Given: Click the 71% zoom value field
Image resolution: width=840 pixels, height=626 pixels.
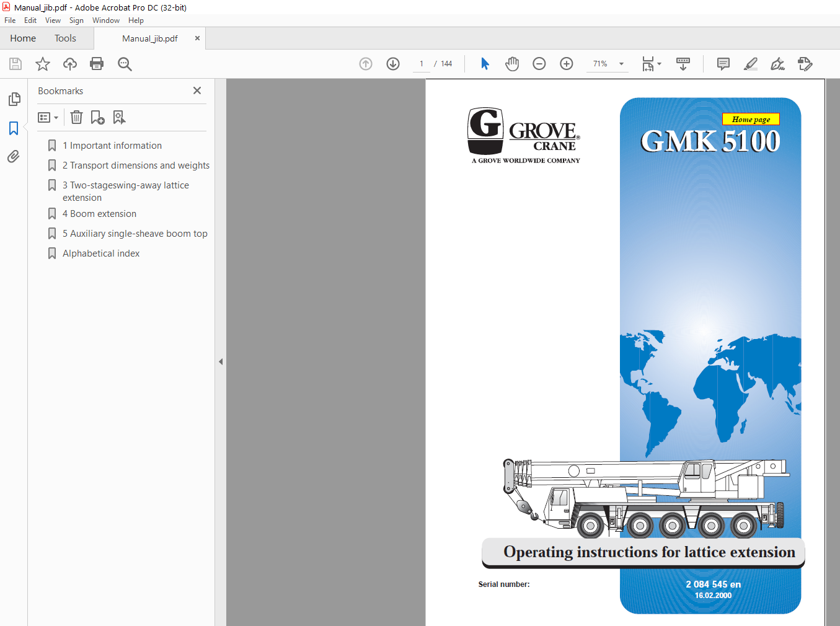Looking at the screenshot, I should pos(600,64).
